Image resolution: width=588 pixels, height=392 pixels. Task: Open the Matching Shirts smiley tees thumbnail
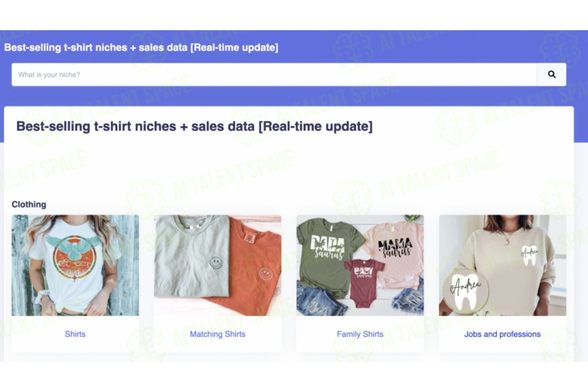tap(218, 265)
